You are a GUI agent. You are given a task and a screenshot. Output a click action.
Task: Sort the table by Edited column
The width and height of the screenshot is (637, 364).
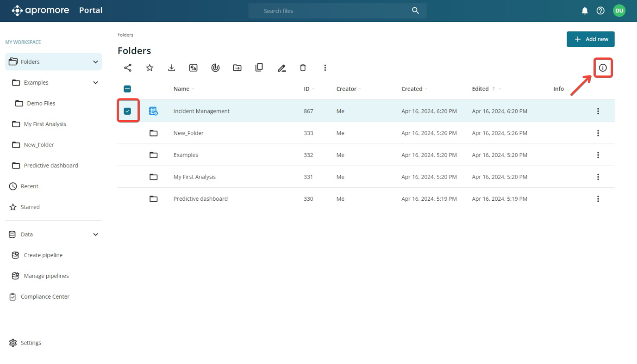coord(480,89)
